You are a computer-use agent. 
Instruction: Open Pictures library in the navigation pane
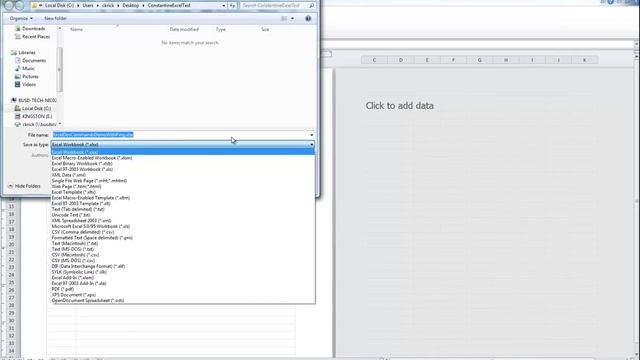(x=30, y=76)
